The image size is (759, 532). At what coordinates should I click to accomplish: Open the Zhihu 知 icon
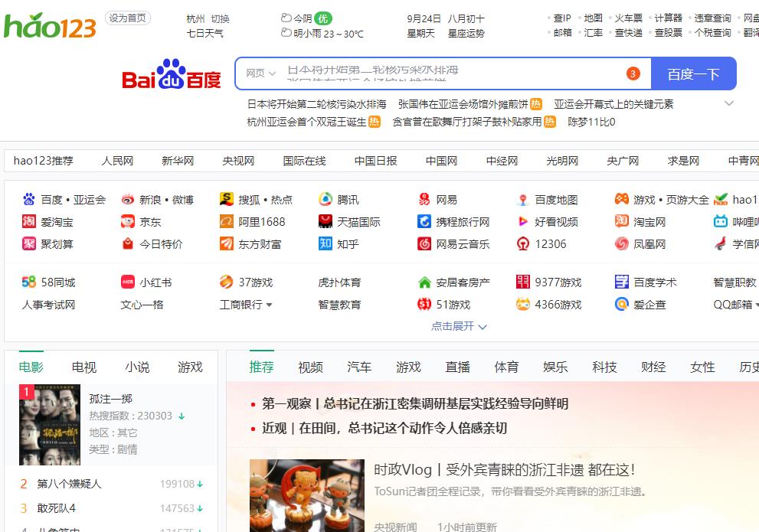[326, 243]
